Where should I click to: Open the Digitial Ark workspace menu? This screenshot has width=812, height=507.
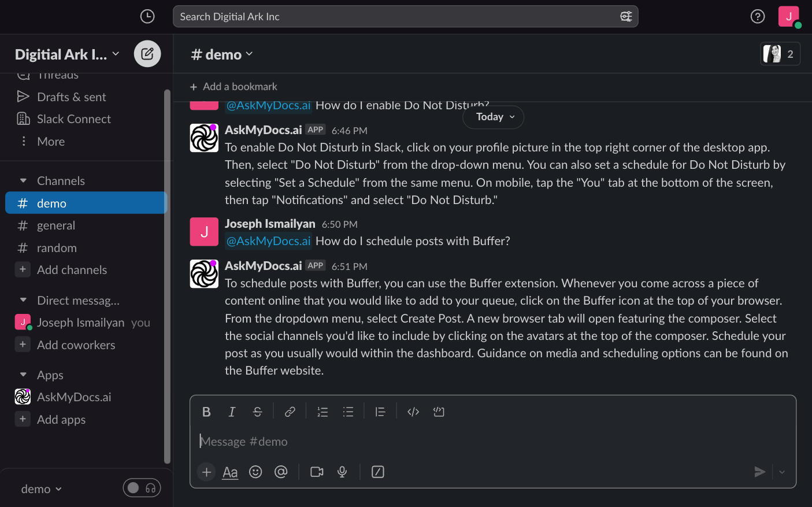(x=67, y=54)
